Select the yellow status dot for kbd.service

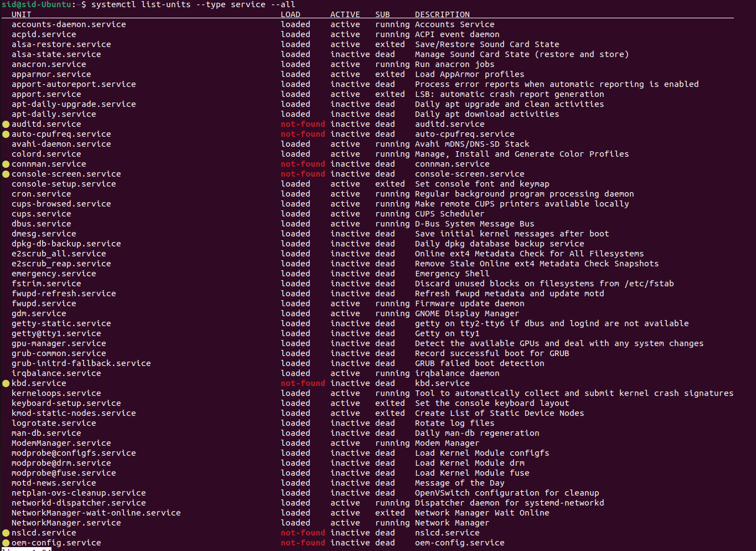6,383
